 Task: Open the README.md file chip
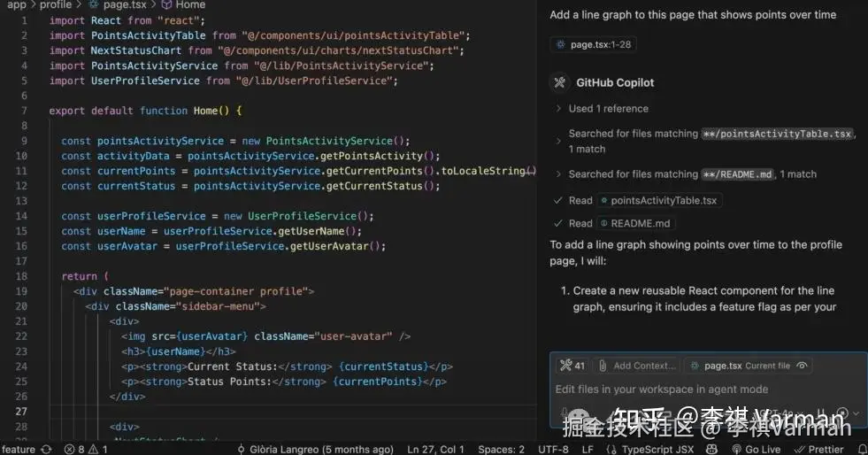(635, 224)
